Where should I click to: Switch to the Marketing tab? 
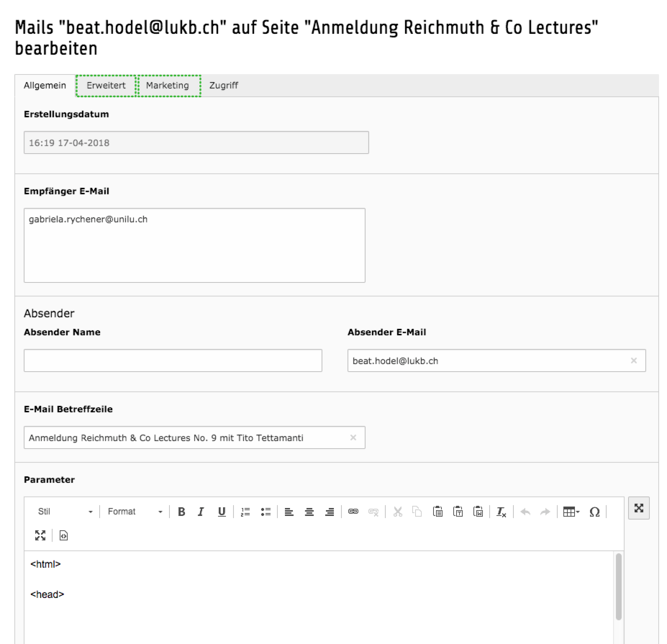click(x=168, y=86)
